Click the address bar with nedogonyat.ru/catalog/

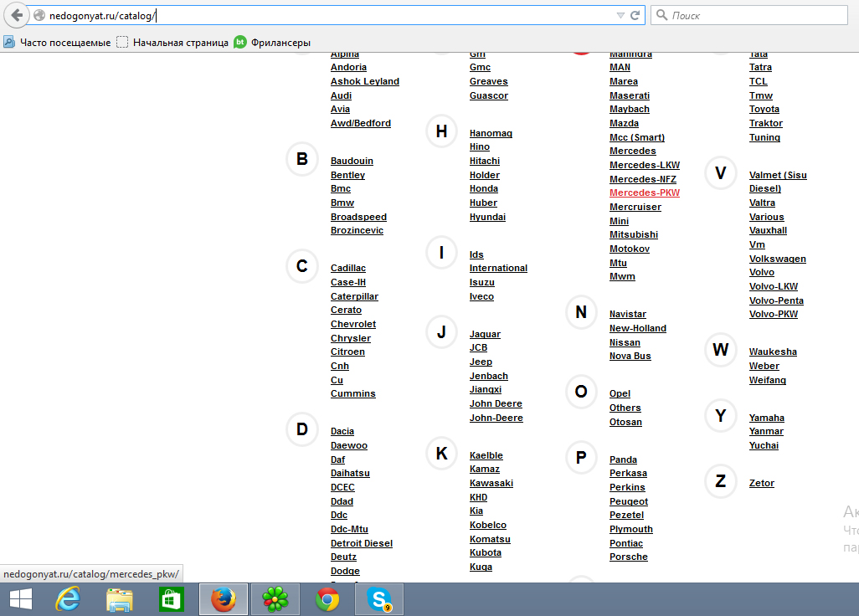[x=329, y=15]
